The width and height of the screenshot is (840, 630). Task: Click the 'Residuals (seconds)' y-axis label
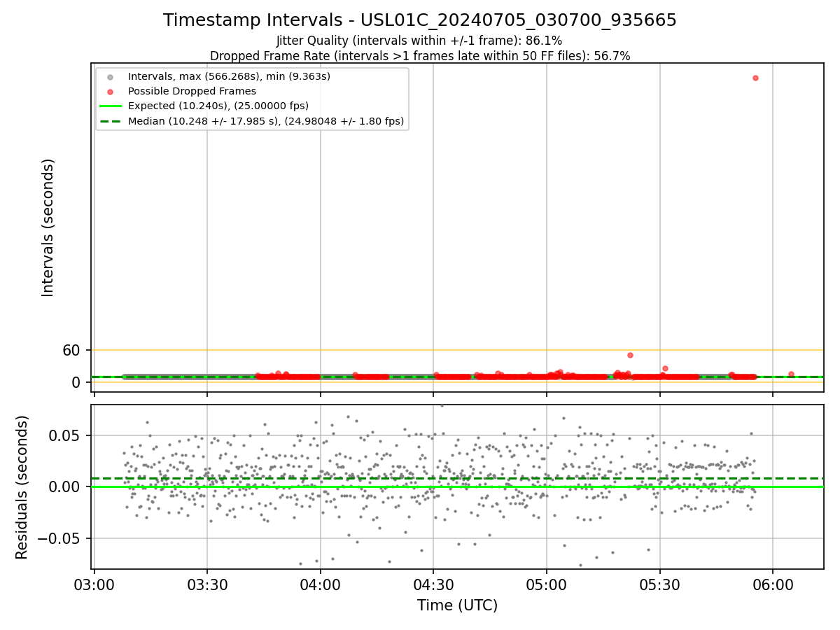(x=22, y=487)
